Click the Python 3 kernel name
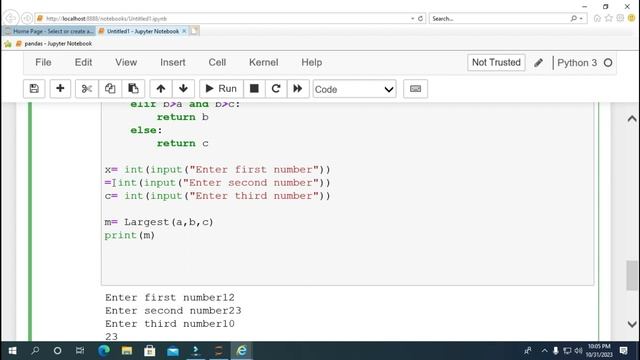This screenshot has width=640, height=360. pos(577,63)
